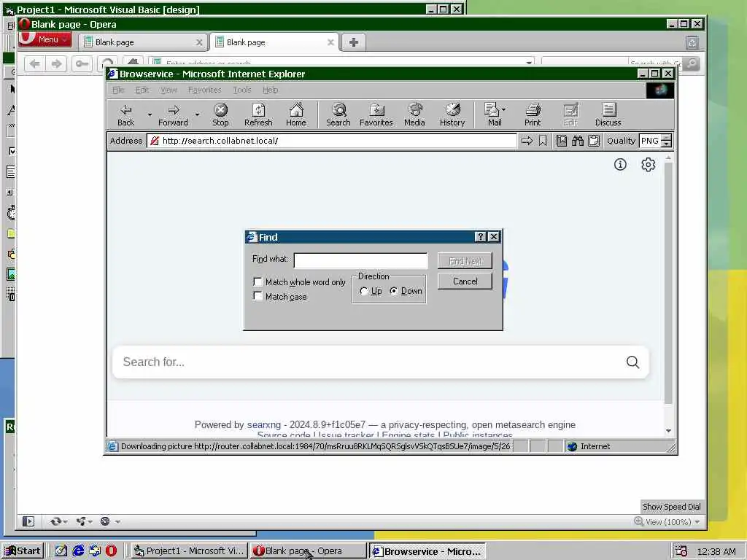
Task: Show the History toolbar button
Action: pyautogui.click(x=452, y=115)
